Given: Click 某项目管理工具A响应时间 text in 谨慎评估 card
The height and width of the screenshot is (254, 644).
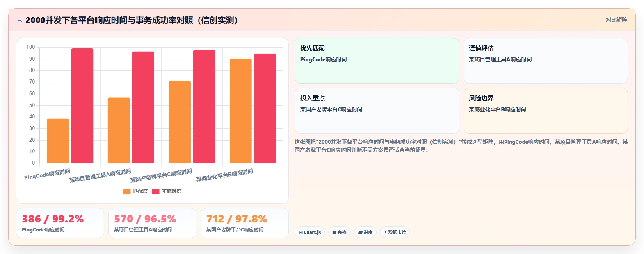Looking at the screenshot, I should coord(500,59).
